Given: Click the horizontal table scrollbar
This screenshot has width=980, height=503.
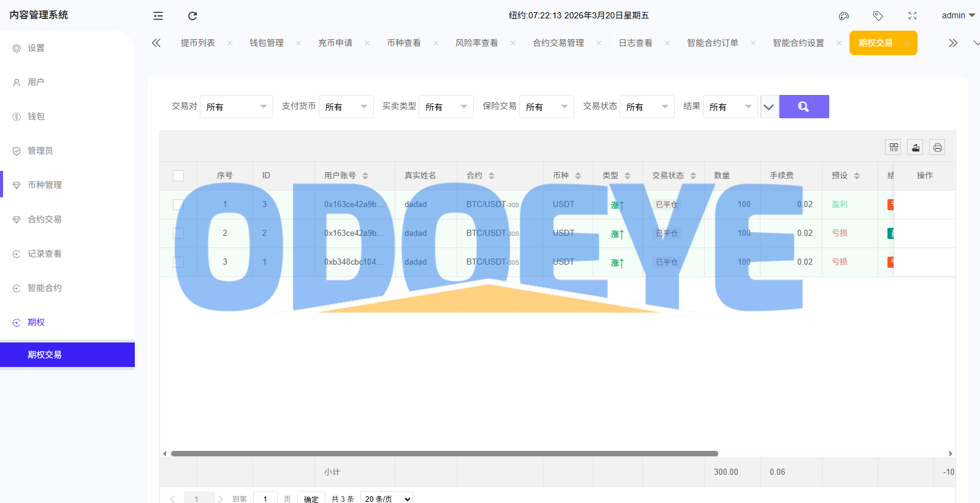Looking at the screenshot, I should coord(444,454).
